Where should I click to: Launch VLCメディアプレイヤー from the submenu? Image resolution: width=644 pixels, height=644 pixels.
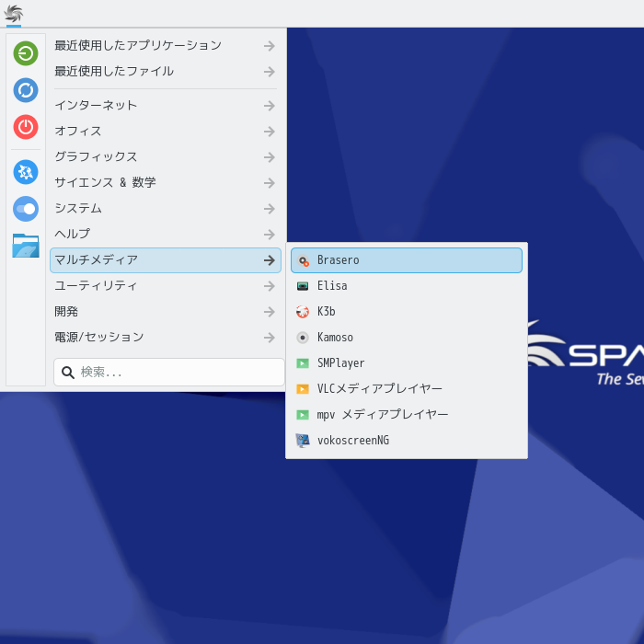click(x=407, y=389)
